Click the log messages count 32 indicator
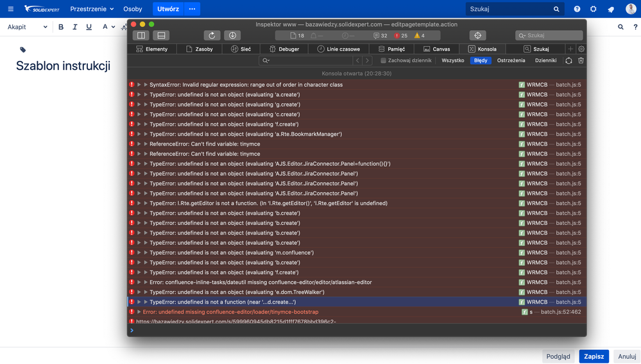 click(380, 35)
